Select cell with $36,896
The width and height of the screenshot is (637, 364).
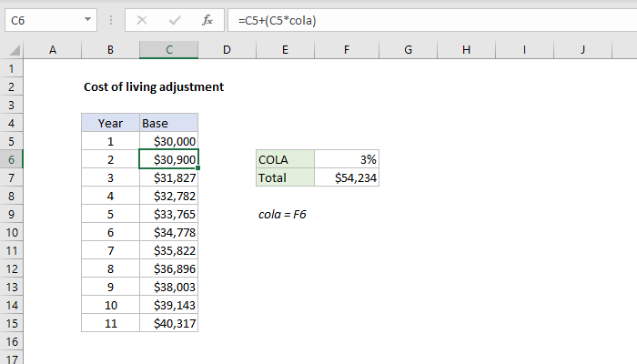(168, 269)
